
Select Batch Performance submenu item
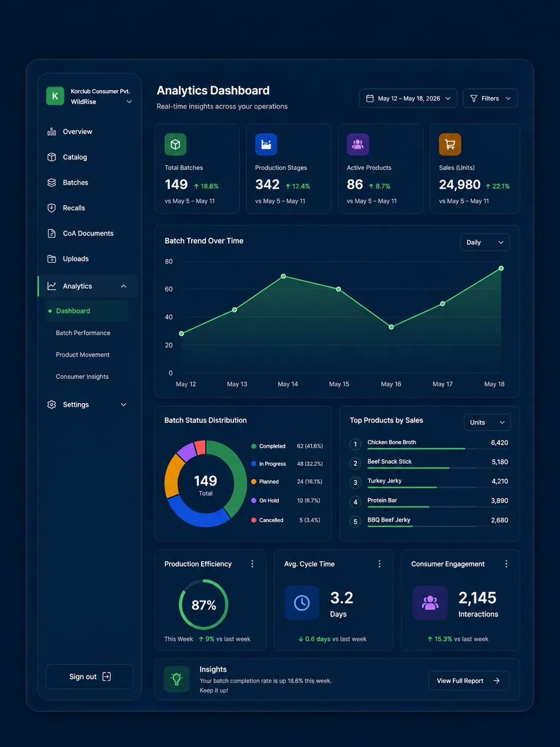(83, 333)
